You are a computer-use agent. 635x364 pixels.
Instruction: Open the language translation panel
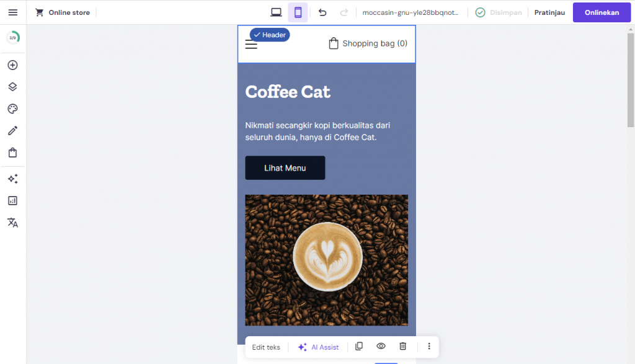pos(12,222)
